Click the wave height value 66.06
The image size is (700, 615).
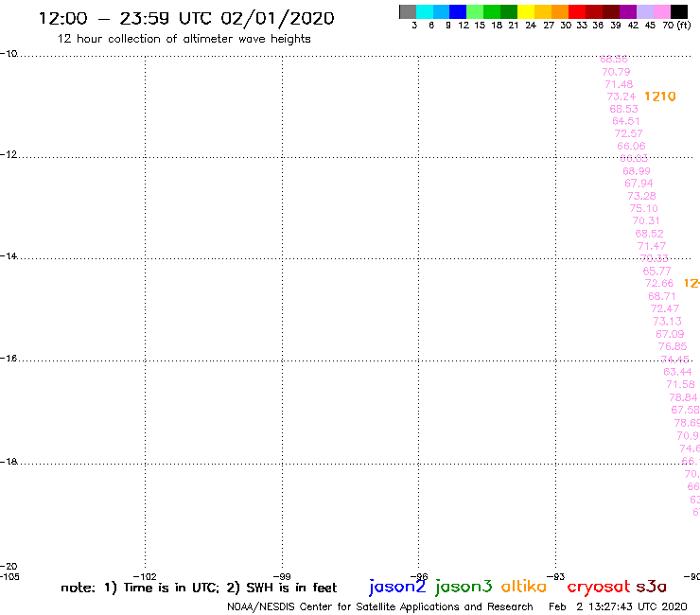coord(631,146)
